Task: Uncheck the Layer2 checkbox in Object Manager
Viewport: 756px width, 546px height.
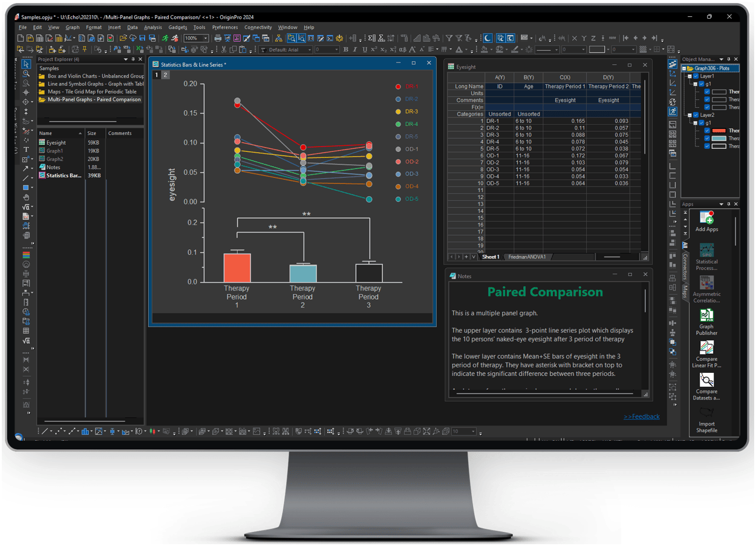Action: [696, 115]
